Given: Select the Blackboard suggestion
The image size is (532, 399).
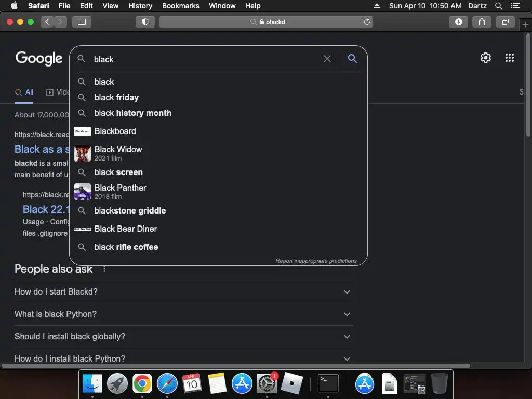Looking at the screenshot, I should coord(218,131).
